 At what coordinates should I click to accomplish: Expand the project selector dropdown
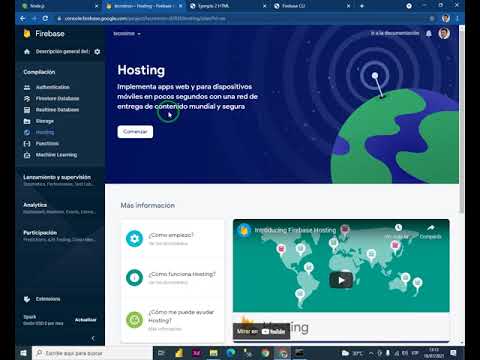pos(127,34)
